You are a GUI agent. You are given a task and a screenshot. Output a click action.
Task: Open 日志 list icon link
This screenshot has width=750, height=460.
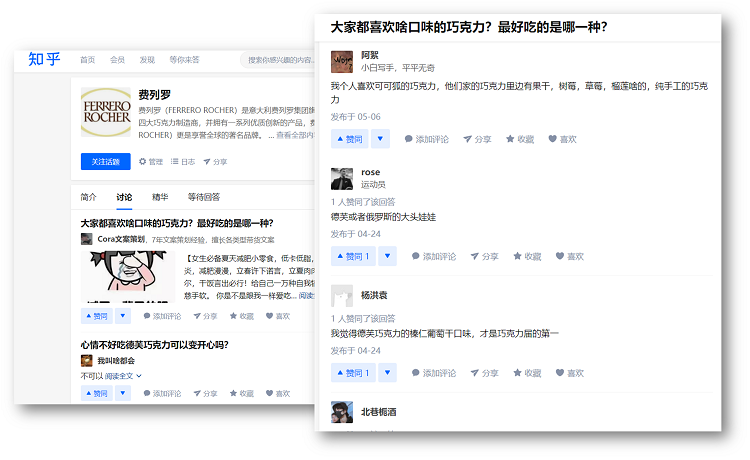click(183, 162)
